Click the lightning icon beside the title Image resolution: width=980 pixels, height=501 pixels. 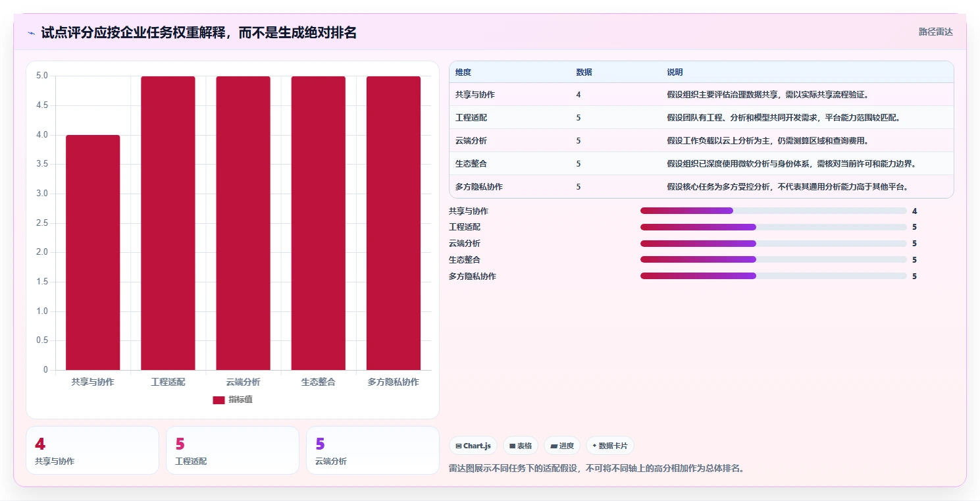pyautogui.click(x=32, y=33)
